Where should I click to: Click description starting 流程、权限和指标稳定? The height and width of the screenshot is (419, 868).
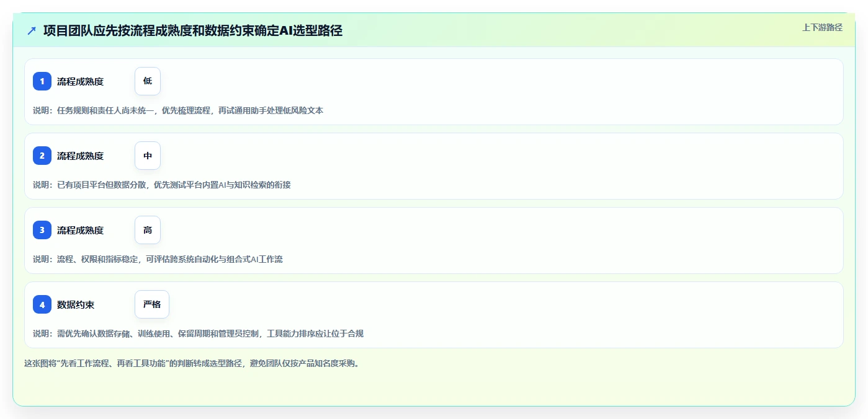[x=158, y=259]
